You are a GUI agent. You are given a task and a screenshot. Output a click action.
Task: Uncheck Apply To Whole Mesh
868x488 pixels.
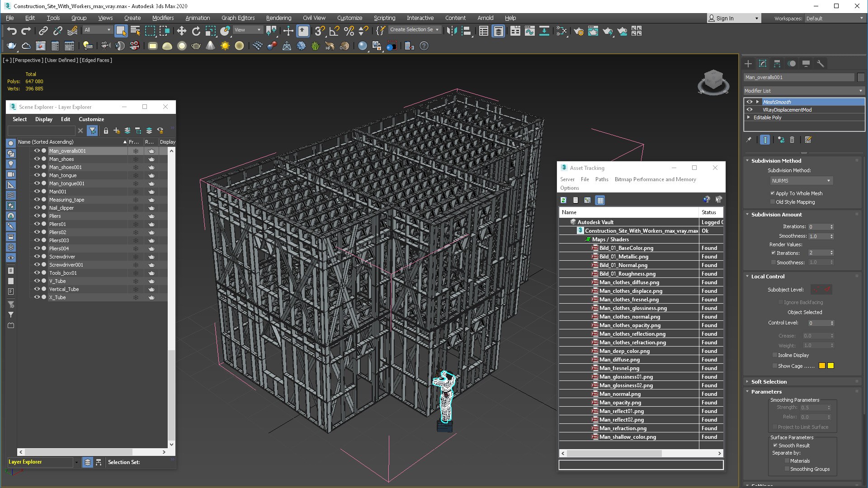(x=773, y=193)
